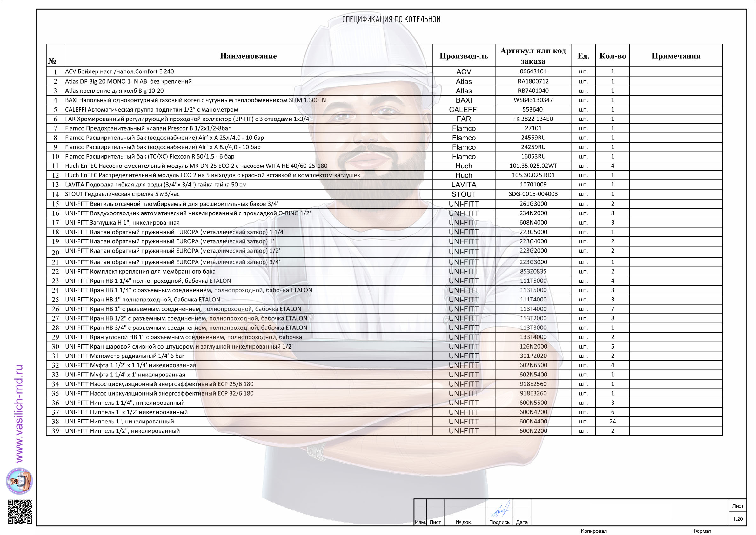Select UNI-FITT Воздухоотводчик автоматический row

tap(384, 213)
